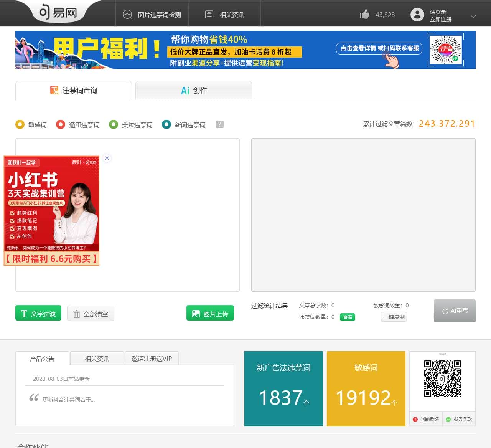Copy results with the 一键复制 button
The width and height of the screenshot is (491, 448).
tap(394, 317)
